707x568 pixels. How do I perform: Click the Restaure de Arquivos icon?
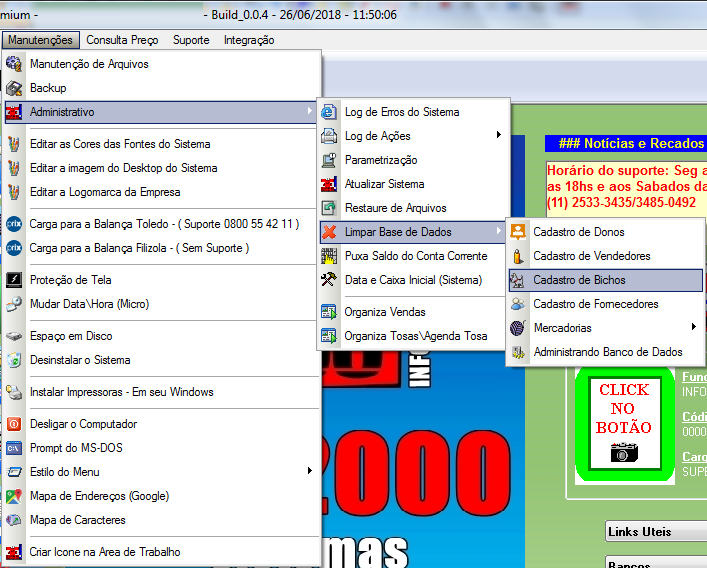[328, 208]
